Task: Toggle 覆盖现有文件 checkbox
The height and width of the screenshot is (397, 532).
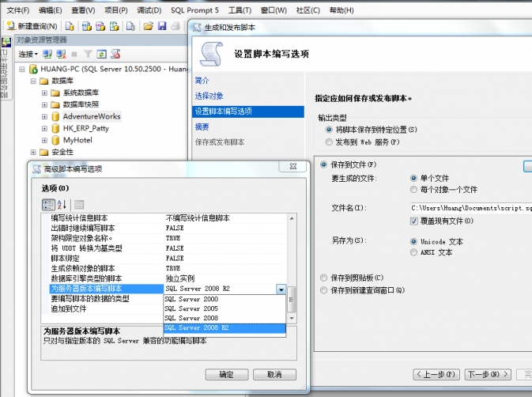Action: point(413,221)
